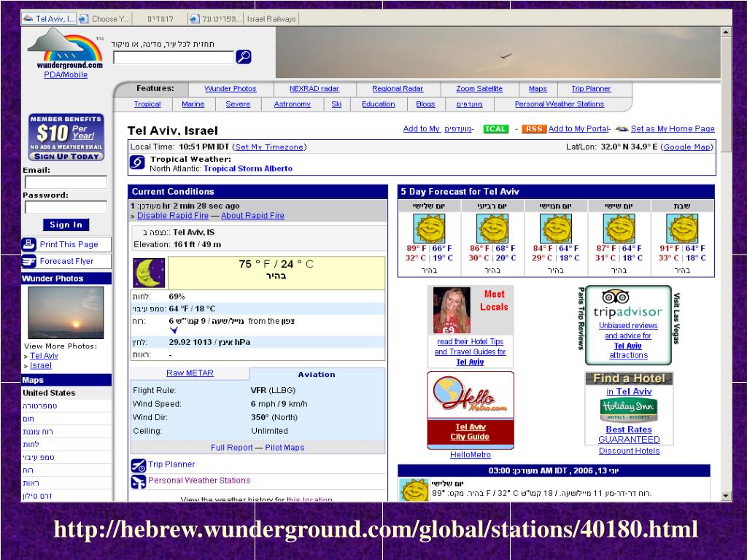Image resolution: width=747 pixels, height=560 pixels.
Task: Click Disable Rapid Fire link
Action: pyautogui.click(x=173, y=216)
